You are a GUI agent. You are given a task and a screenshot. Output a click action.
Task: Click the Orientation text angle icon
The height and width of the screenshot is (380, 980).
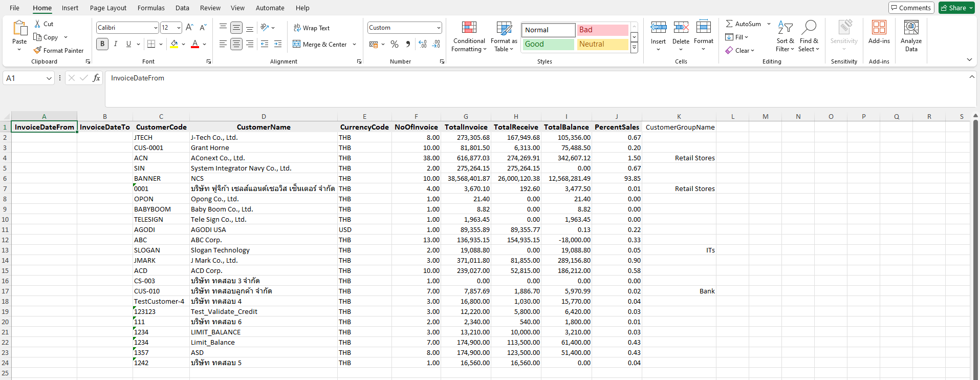(265, 28)
